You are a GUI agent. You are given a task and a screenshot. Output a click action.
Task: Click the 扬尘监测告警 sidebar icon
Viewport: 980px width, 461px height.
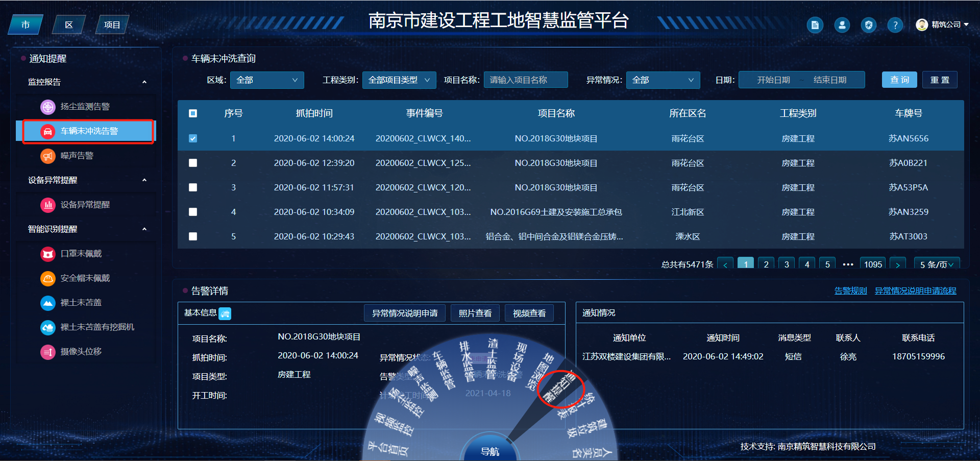[48, 107]
